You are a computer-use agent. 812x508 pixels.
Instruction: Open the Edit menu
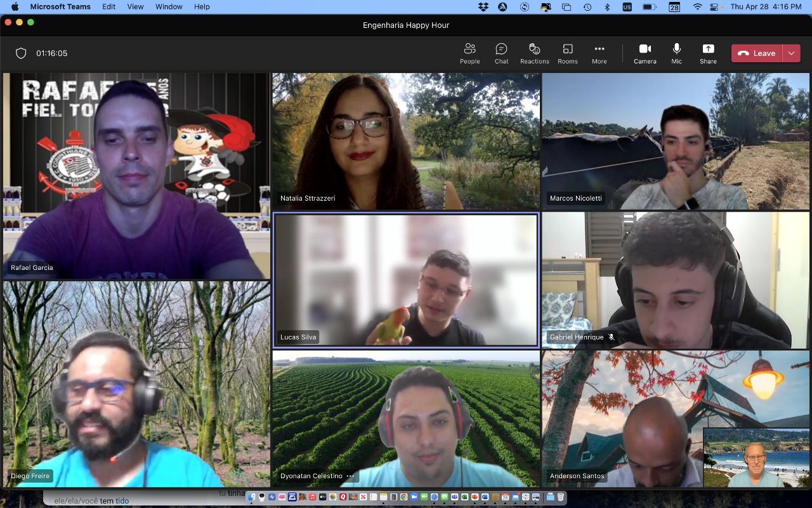tap(109, 7)
